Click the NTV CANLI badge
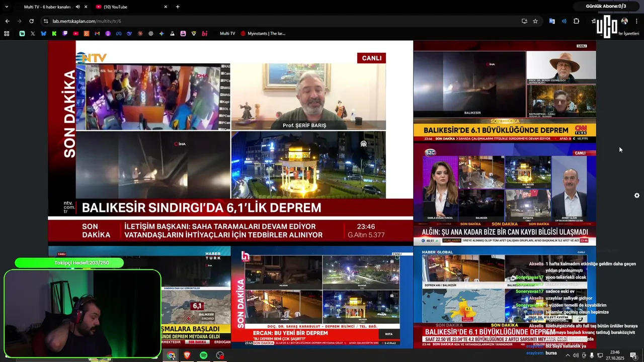 click(371, 58)
